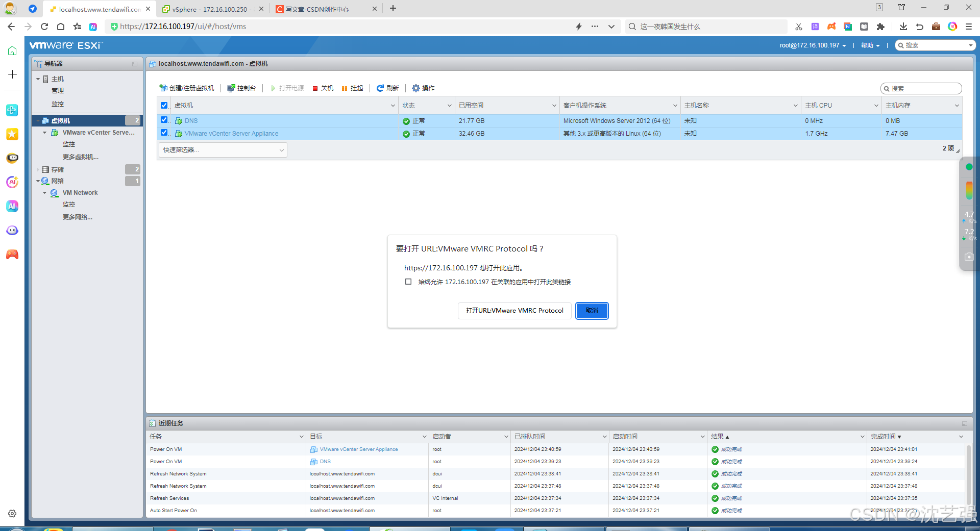Open a new browser tab with plus
Screen dimensions: 980x531
coord(393,9)
